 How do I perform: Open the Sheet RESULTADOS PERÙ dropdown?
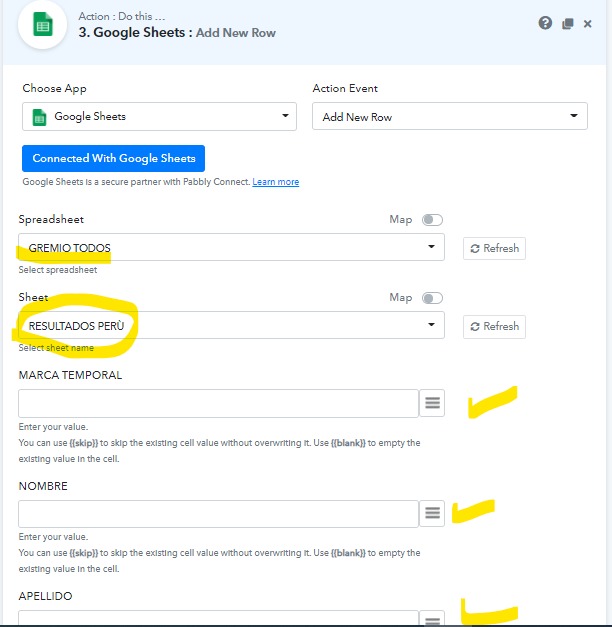pyautogui.click(x=231, y=325)
